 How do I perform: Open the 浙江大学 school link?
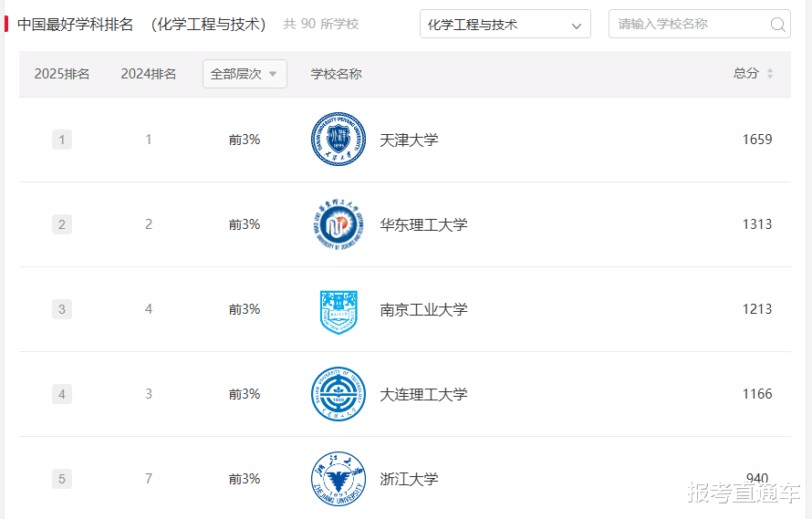pos(409,479)
